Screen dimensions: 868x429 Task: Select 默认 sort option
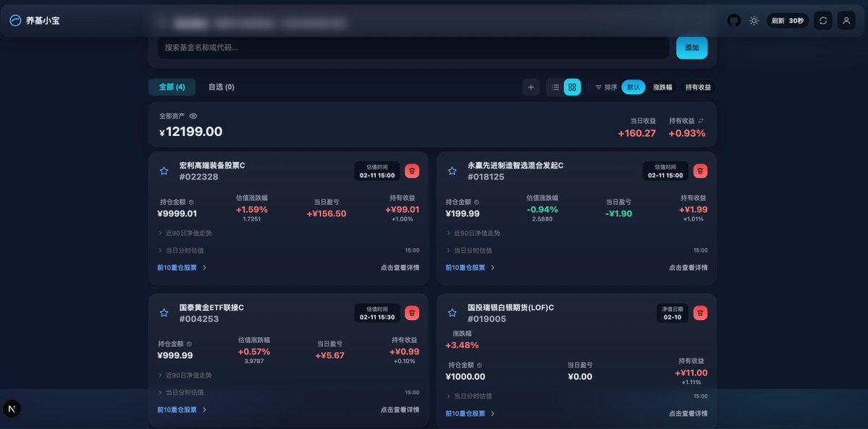pyautogui.click(x=633, y=87)
